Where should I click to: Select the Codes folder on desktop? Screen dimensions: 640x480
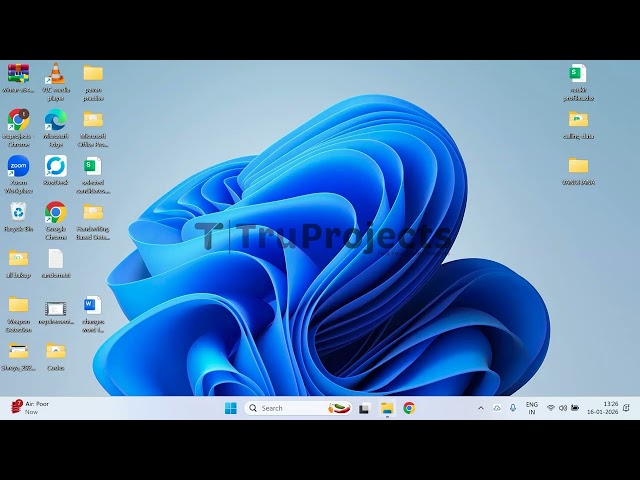coord(56,351)
